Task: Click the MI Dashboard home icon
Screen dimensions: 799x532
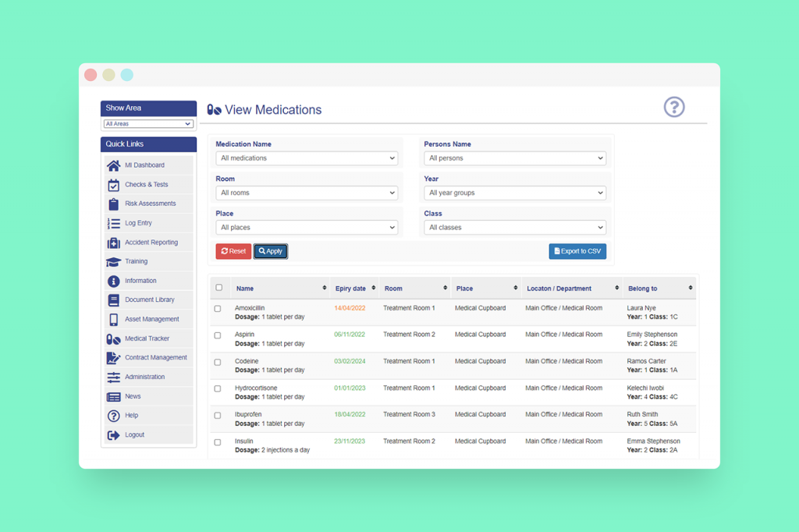Action: tap(114, 165)
